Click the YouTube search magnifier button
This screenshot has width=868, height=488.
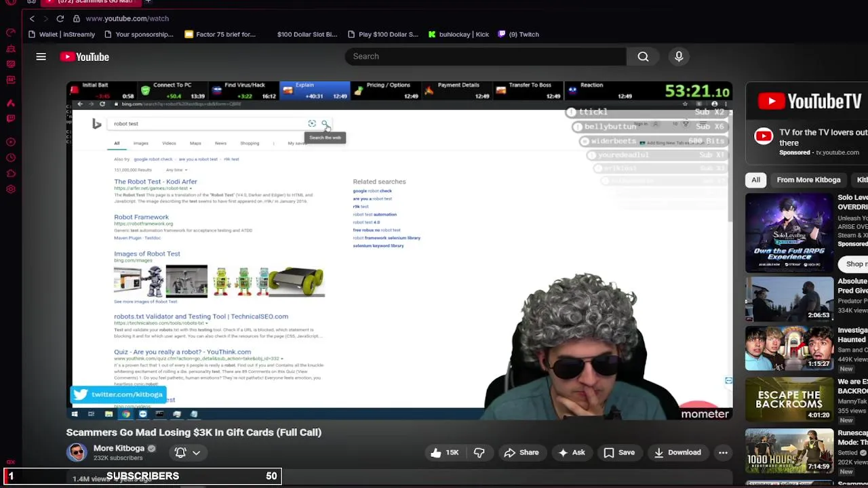pyautogui.click(x=643, y=57)
